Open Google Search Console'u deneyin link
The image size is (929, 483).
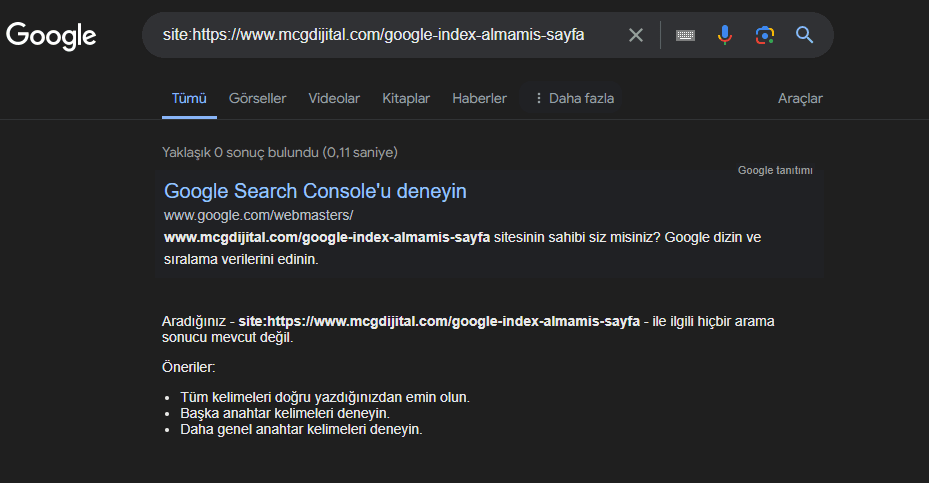(x=315, y=191)
